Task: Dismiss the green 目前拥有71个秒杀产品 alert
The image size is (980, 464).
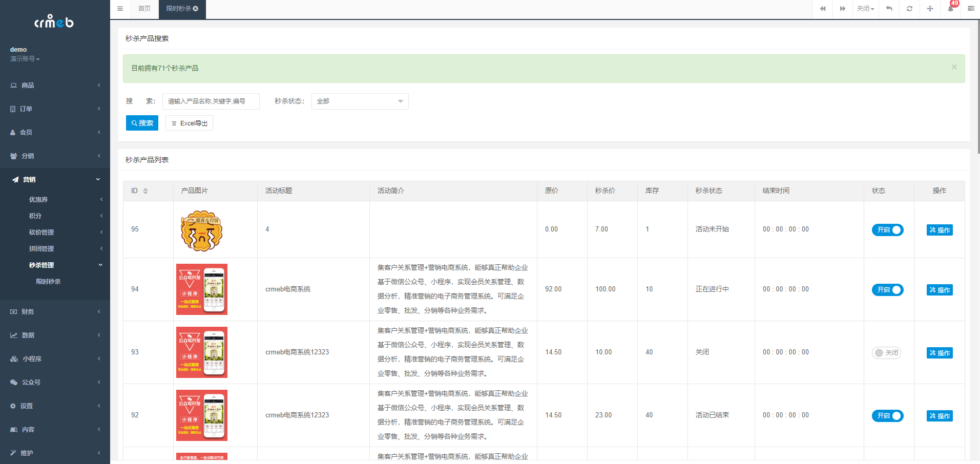Action: pos(954,67)
